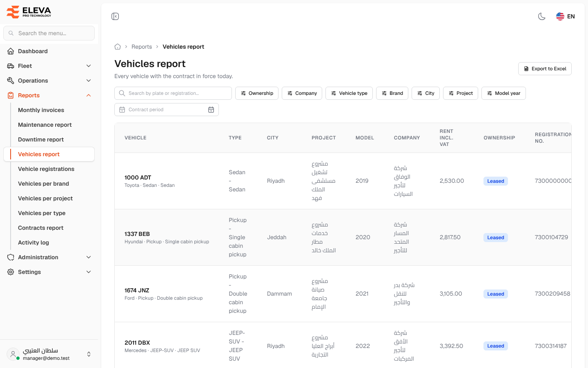
Task: Open the Ownership filter
Action: [257, 93]
